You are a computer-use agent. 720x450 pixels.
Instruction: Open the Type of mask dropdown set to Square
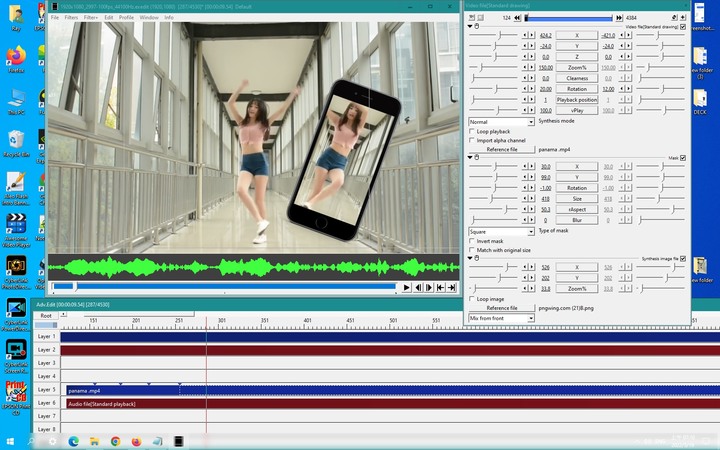(x=501, y=231)
